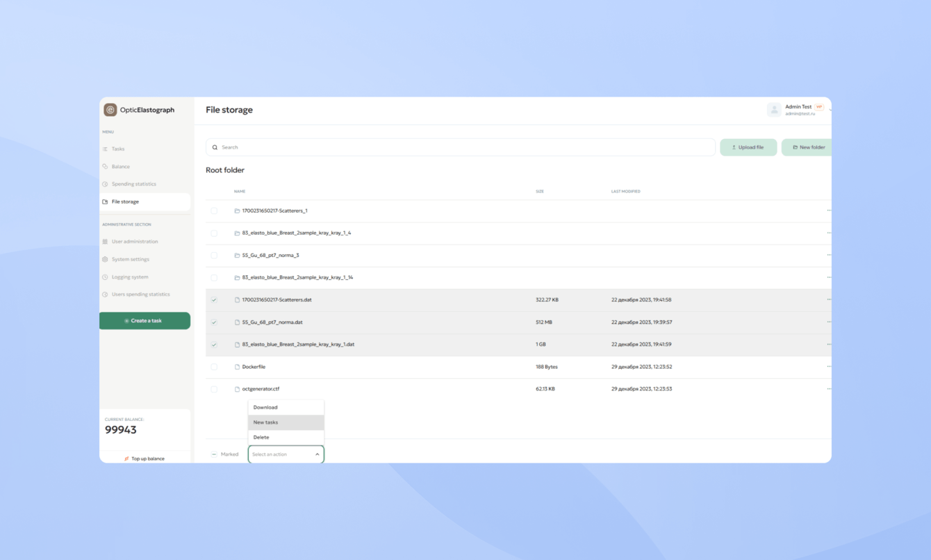The height and width of the screenshot is (560, 931).
Task: Click folder icon for 55_Gu_68_pt7_norma_3
Action: click(237, 255)
